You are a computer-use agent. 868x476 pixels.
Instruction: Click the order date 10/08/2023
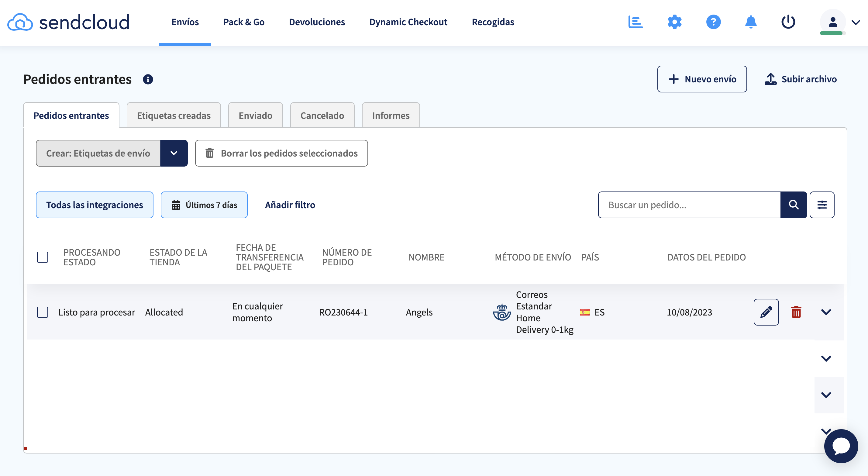click(x=689, y=312)
